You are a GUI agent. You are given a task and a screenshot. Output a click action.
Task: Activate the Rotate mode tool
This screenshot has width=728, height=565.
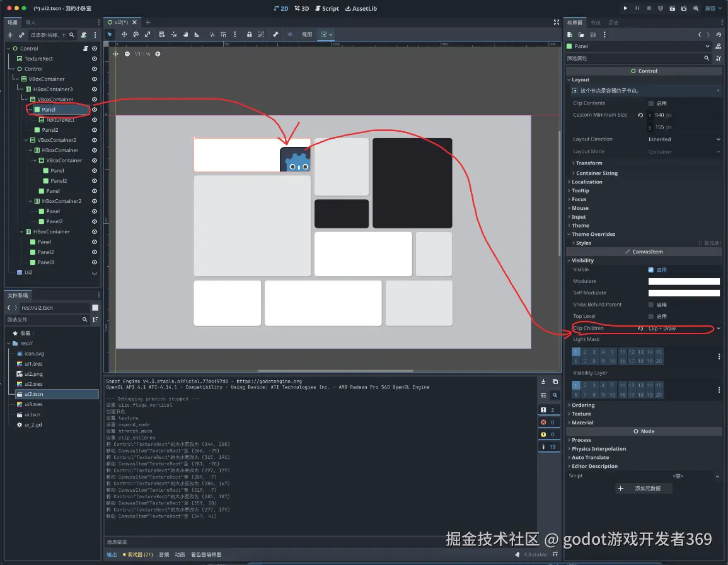pyautogui.click(x=136, y=34)
